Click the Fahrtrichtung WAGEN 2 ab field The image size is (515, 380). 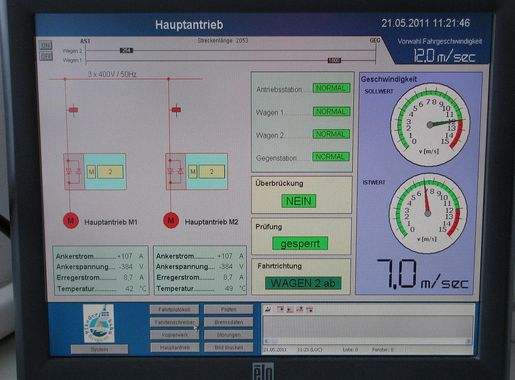[303, 283]
